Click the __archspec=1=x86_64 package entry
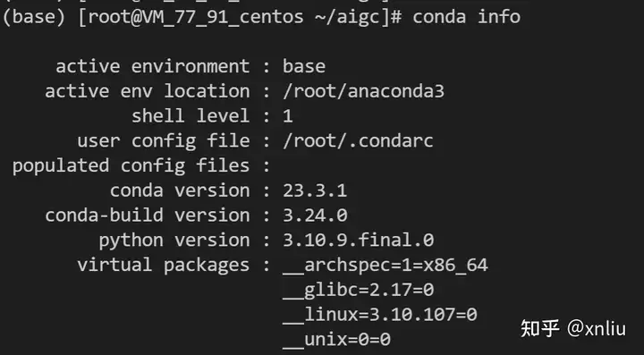 (x=386, y=266)
